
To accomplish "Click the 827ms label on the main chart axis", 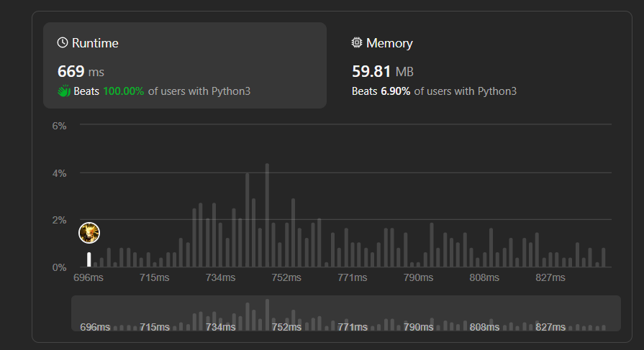I will pyautogui.click(x=550, y=277).
